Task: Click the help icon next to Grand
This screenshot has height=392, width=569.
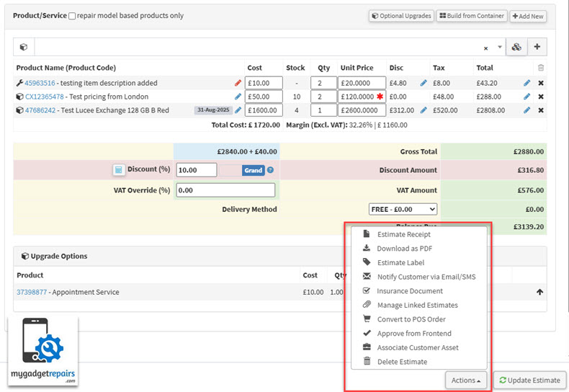Action: 270,169
